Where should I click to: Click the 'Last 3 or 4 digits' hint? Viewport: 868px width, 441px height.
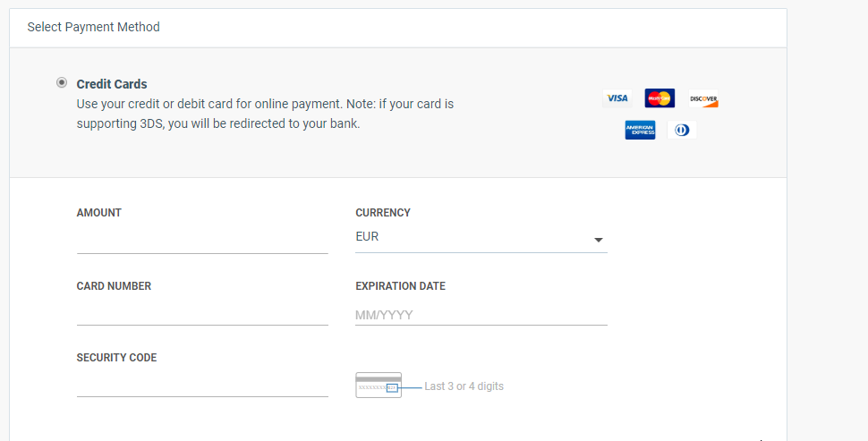click(x=464, y=386)
